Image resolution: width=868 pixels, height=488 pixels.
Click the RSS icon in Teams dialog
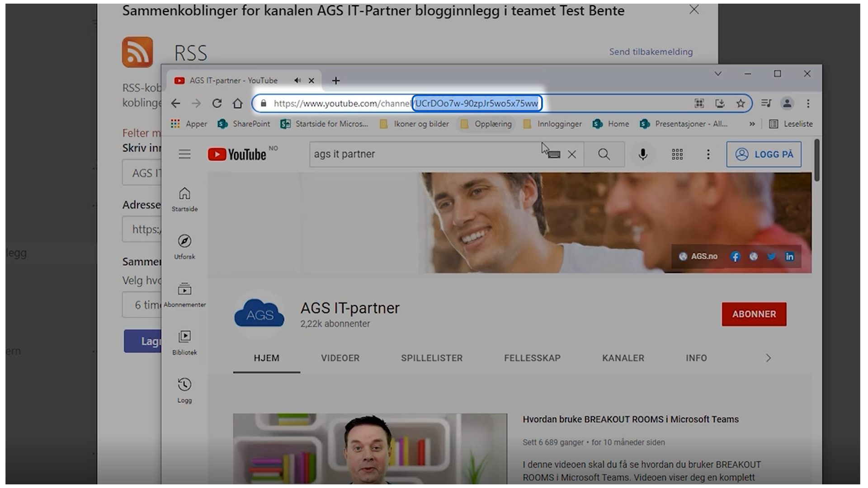(137, 52)
